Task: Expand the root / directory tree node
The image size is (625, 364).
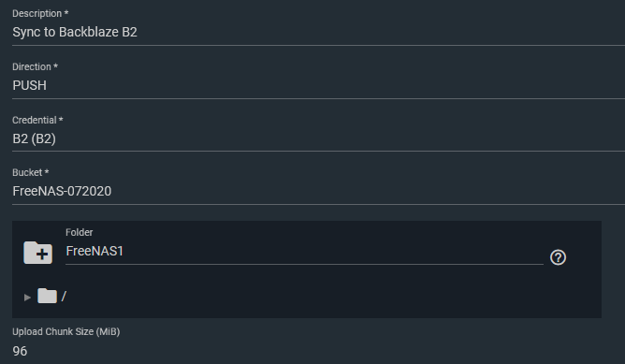Action: point(27,297)
